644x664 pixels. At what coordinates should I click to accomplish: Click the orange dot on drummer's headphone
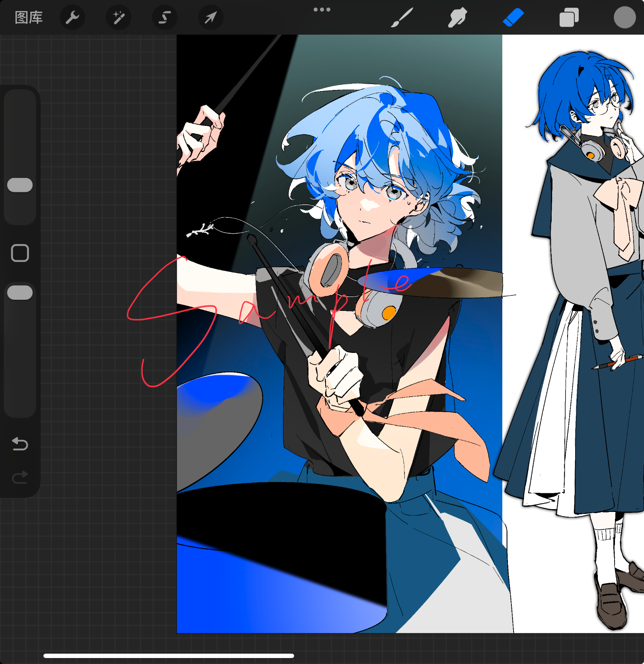(388, 313)
